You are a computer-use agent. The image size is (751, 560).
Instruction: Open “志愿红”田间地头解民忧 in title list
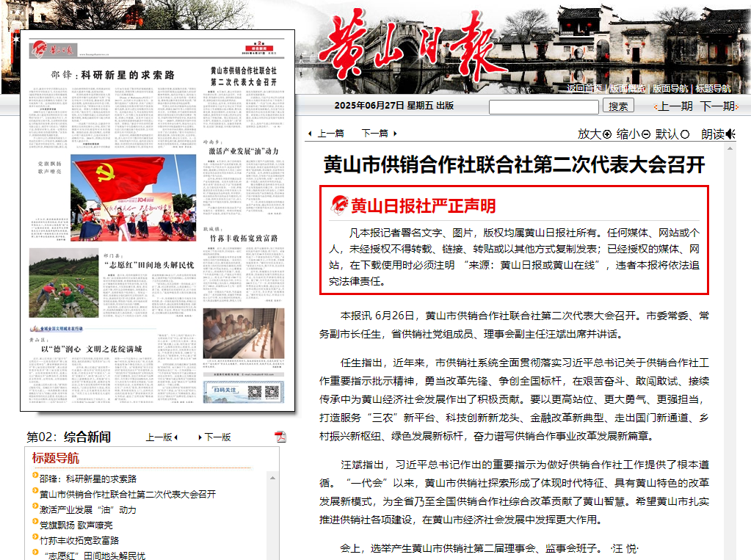(95, 556)
